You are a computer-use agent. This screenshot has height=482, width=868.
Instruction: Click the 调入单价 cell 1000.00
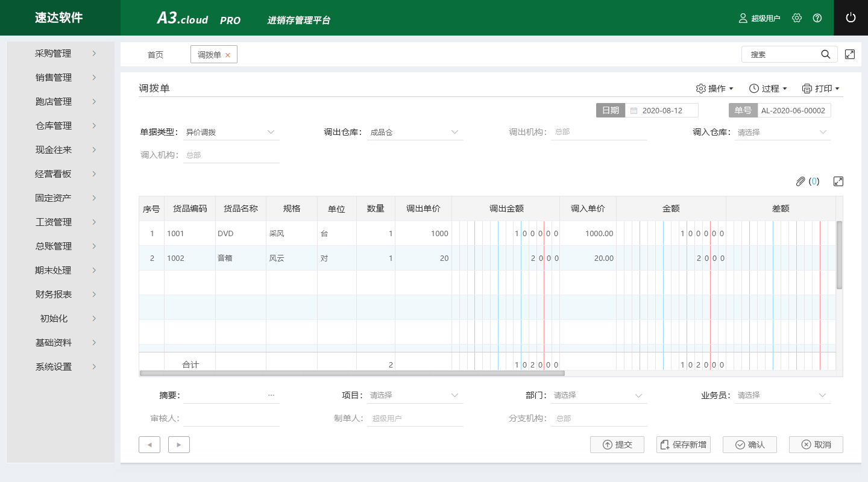coord(588,233)
